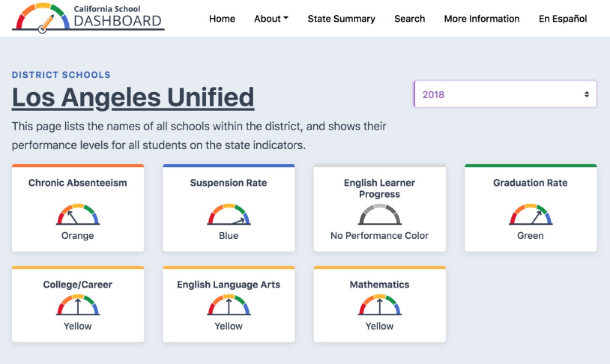
Task: Open the Los Angeles Unified district link
Action: [133, 97]
